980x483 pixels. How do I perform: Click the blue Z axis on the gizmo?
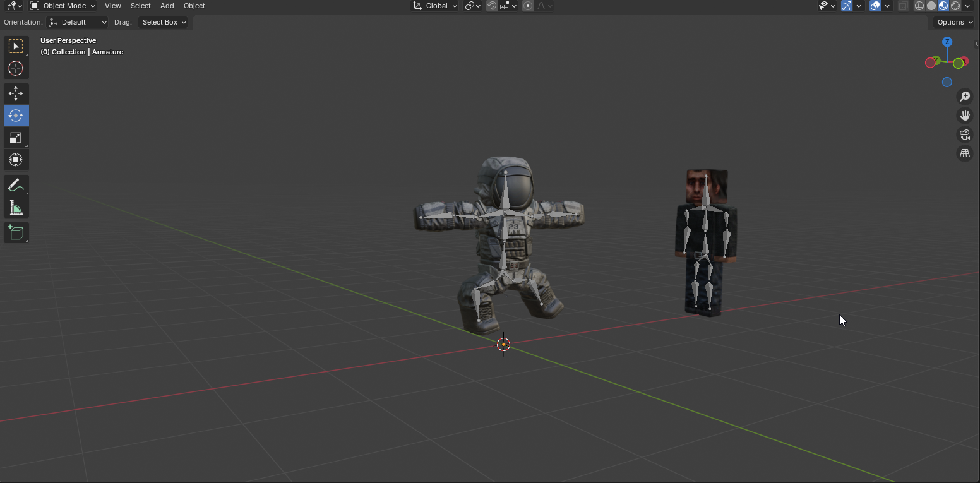[947, 42]
